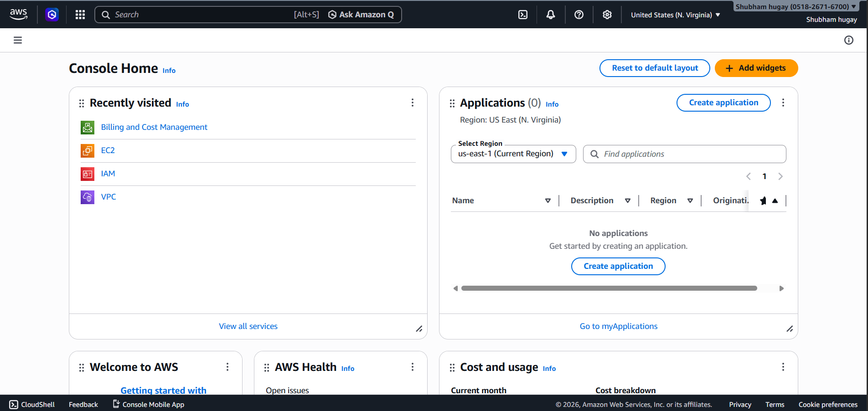Go to previous applications page
The width and height of the screenshot is (868, 411).
(x=749, y=176)
